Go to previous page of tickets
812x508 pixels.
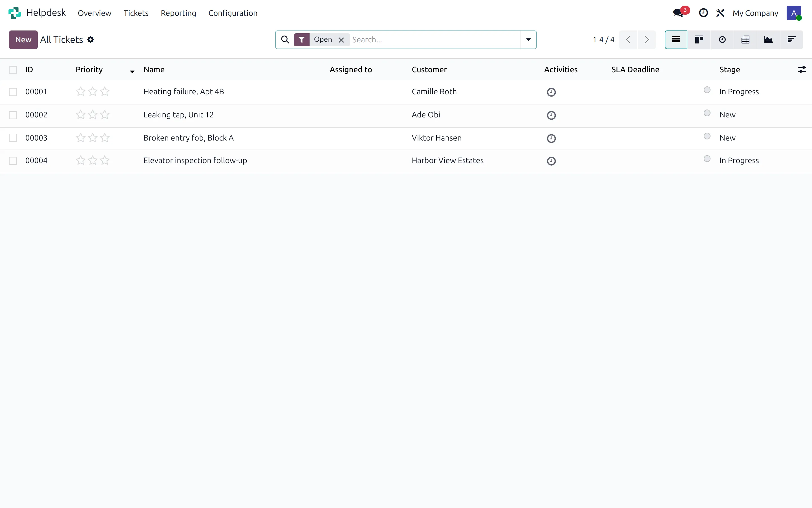pos(628,40)
